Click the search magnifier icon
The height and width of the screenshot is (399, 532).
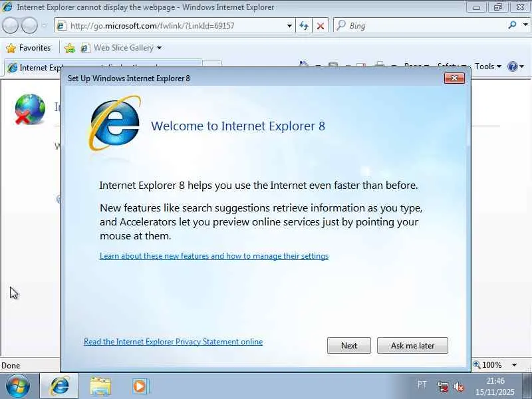(x=512, y=25)
